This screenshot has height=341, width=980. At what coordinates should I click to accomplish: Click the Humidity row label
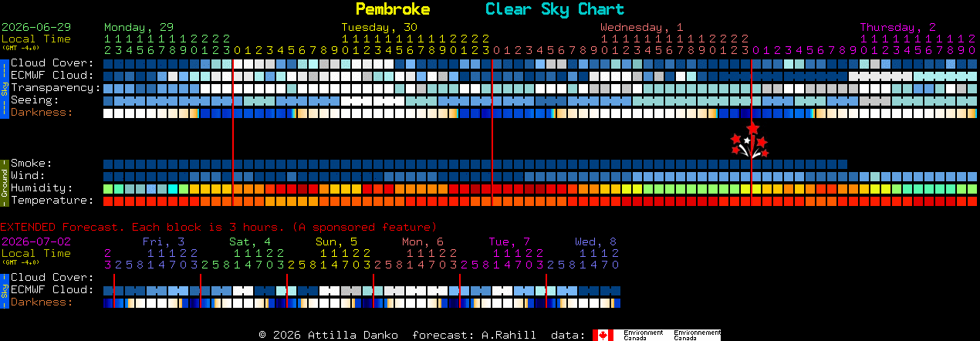42,188
